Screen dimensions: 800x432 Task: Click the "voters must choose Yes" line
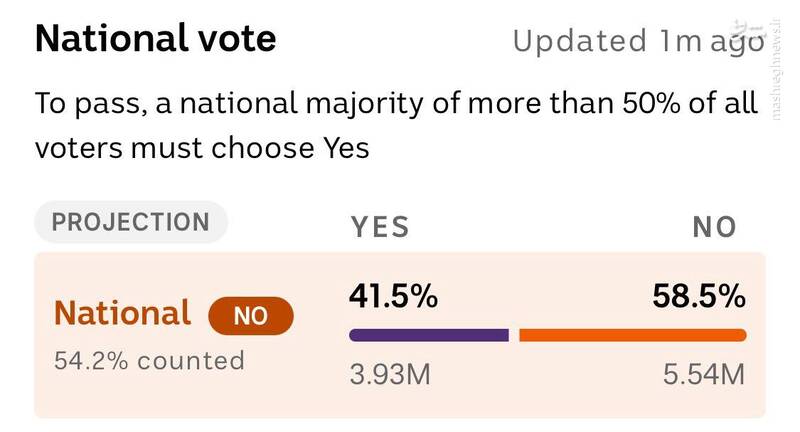click(202, 148)
